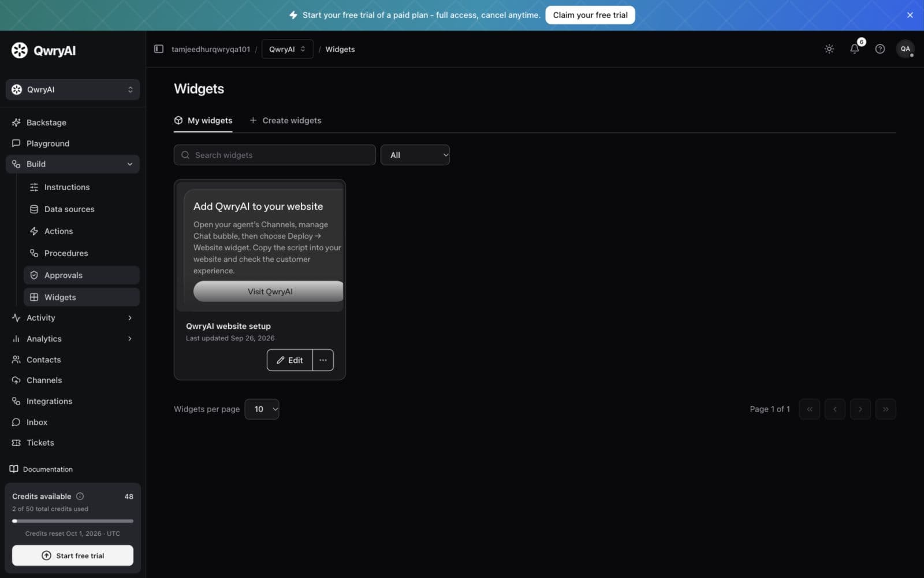
Task: Open Channels from the sidebar
Action: pyautogui.click(x=73, y=380)
